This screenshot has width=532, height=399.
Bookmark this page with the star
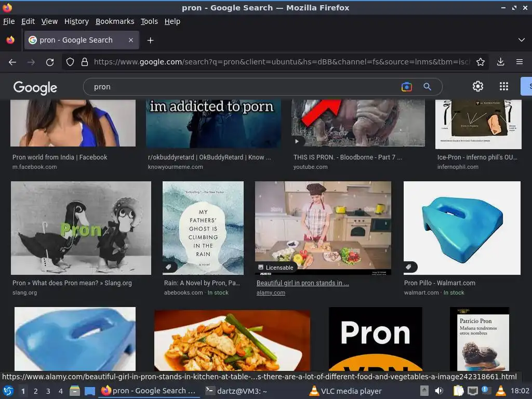(481, 62)
